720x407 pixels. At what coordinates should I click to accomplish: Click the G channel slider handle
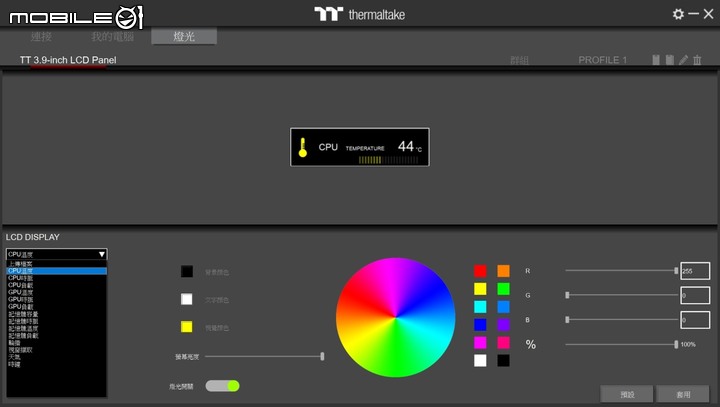point(568,295)
